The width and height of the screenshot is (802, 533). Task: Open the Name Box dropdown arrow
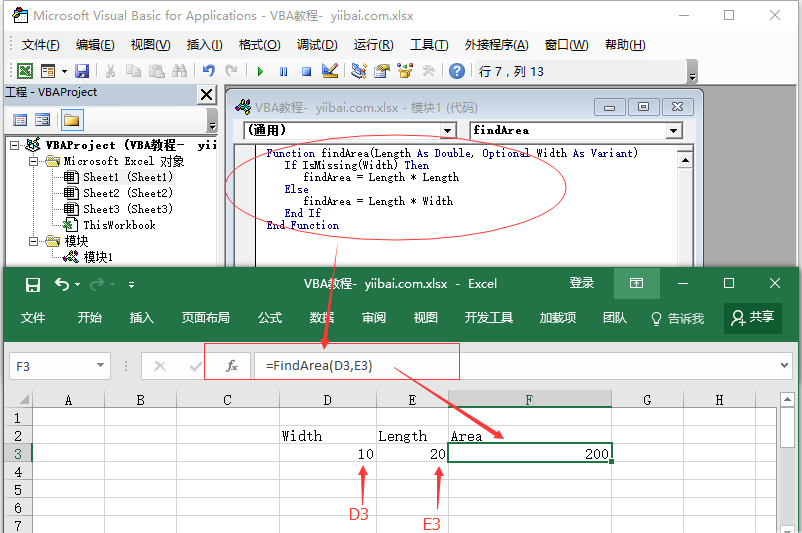pos(100,365)
